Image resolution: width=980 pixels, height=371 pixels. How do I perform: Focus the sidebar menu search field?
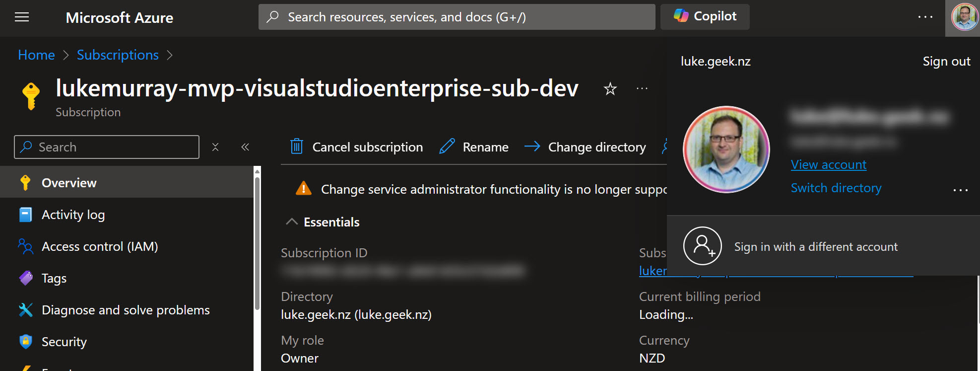(x=107, y=147)
